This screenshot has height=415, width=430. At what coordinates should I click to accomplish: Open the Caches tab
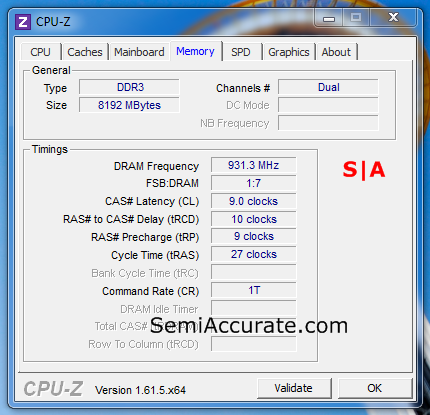[85, 52]
